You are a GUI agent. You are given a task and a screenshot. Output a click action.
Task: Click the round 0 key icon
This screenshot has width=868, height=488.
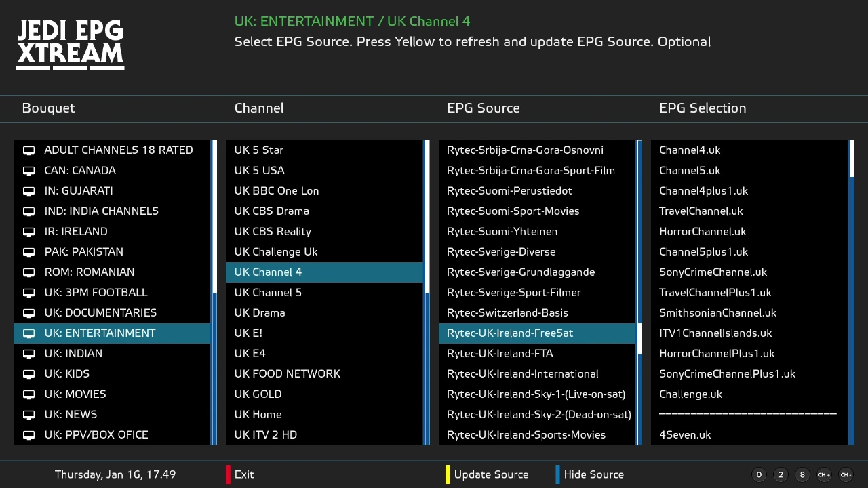[x=759, y=475]
